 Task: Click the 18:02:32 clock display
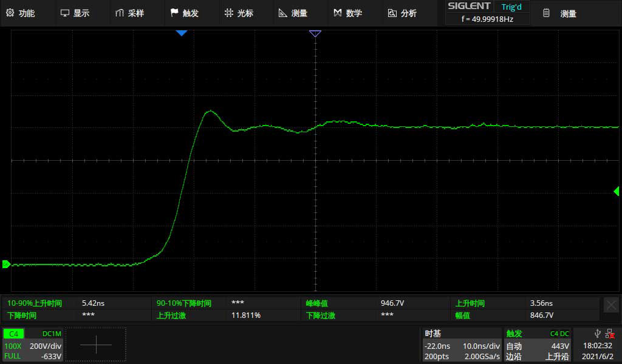click(x=598, y=346)
